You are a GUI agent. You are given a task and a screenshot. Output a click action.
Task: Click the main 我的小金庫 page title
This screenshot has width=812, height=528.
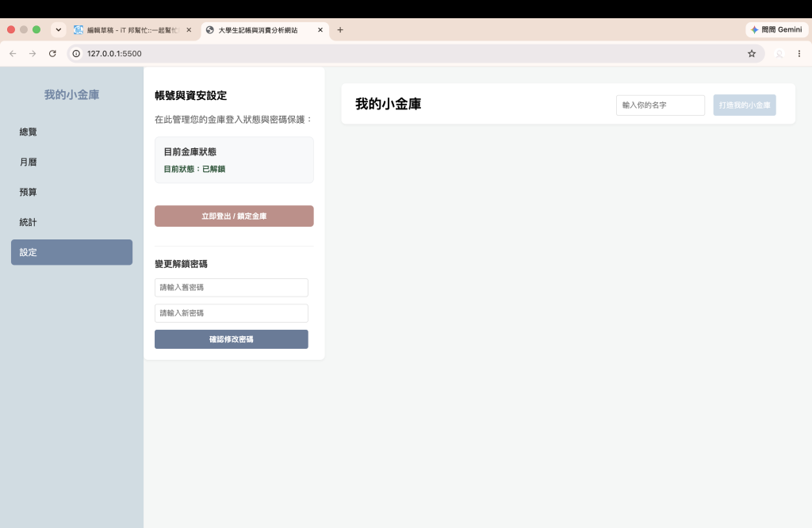click(388, 104)
